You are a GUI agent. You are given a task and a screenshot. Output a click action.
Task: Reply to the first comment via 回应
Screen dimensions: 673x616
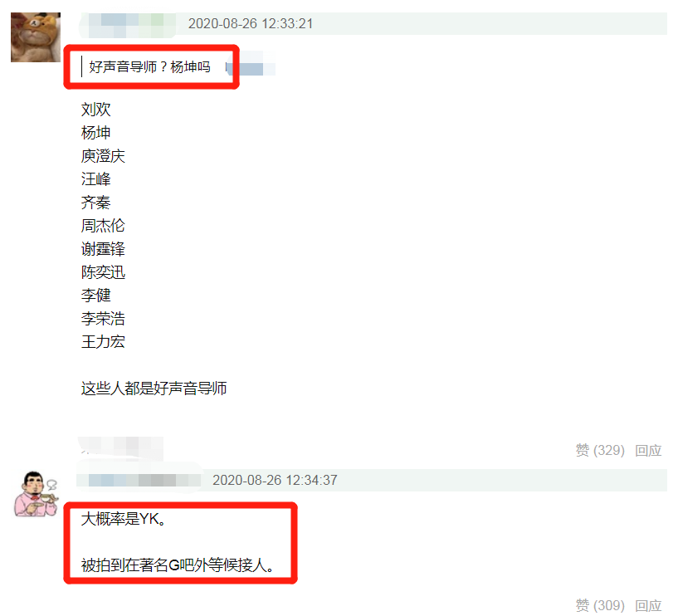[648, 450]
